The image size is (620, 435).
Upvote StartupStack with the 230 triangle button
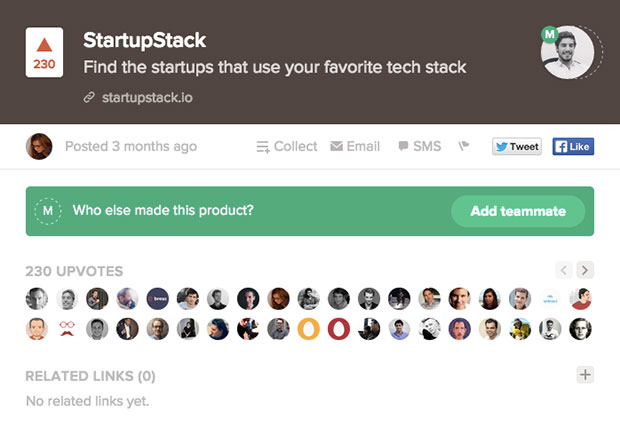(x=44, y=54)
